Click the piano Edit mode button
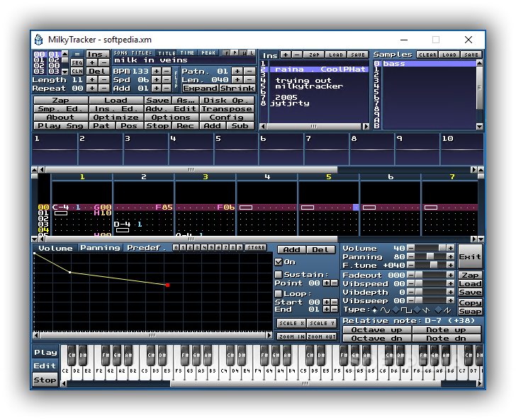Viewport: 516px width, 420px height. coord(45,365)
